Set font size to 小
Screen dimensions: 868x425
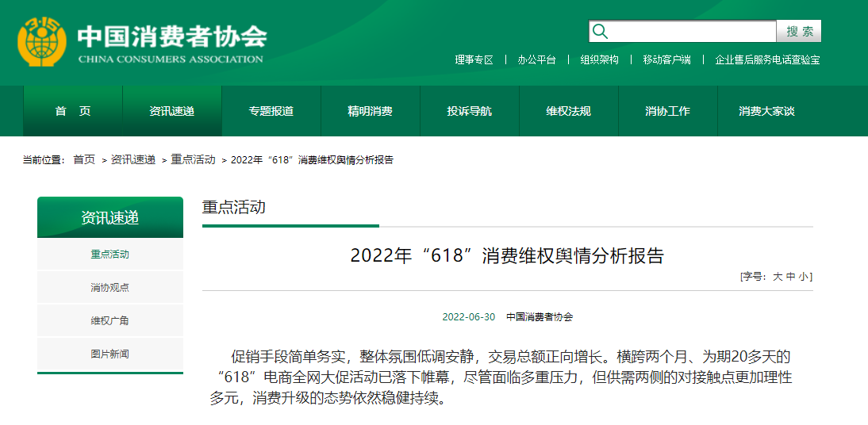coord(803,277)
